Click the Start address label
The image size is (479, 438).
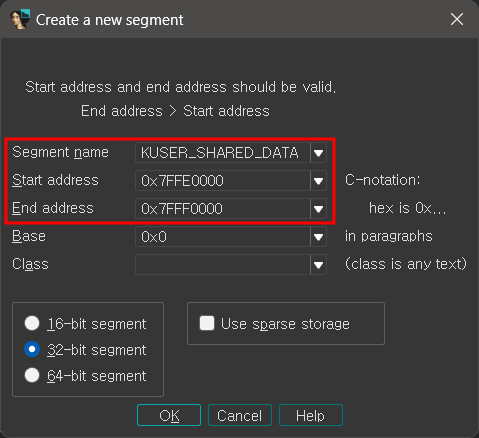55,180
